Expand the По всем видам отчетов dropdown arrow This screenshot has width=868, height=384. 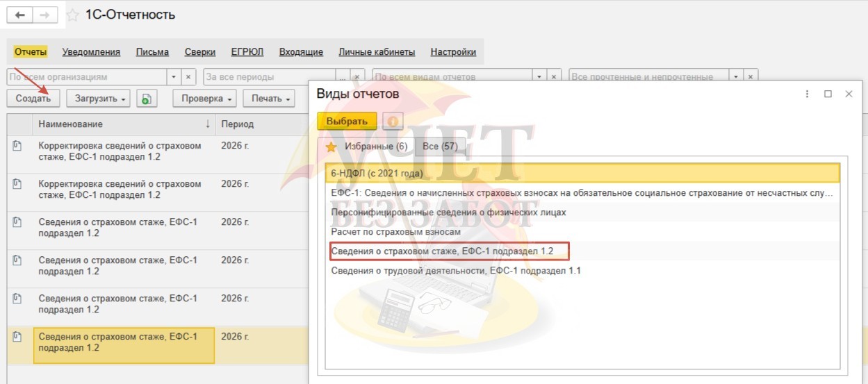(x=540, y=77)
